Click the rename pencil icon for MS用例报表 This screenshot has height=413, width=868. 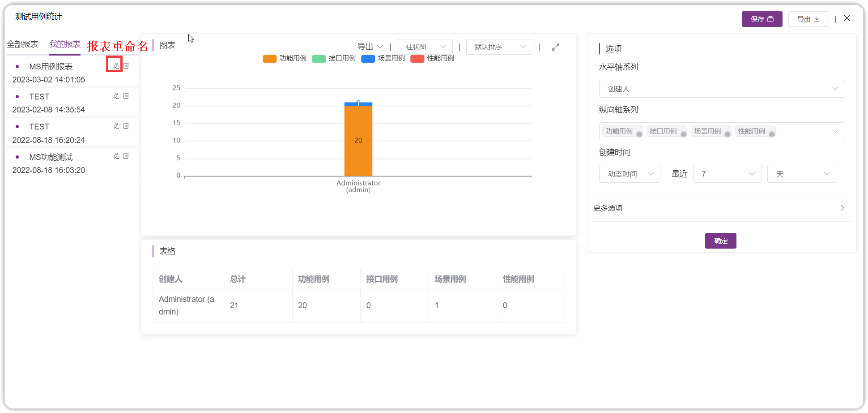click(116, 65)
